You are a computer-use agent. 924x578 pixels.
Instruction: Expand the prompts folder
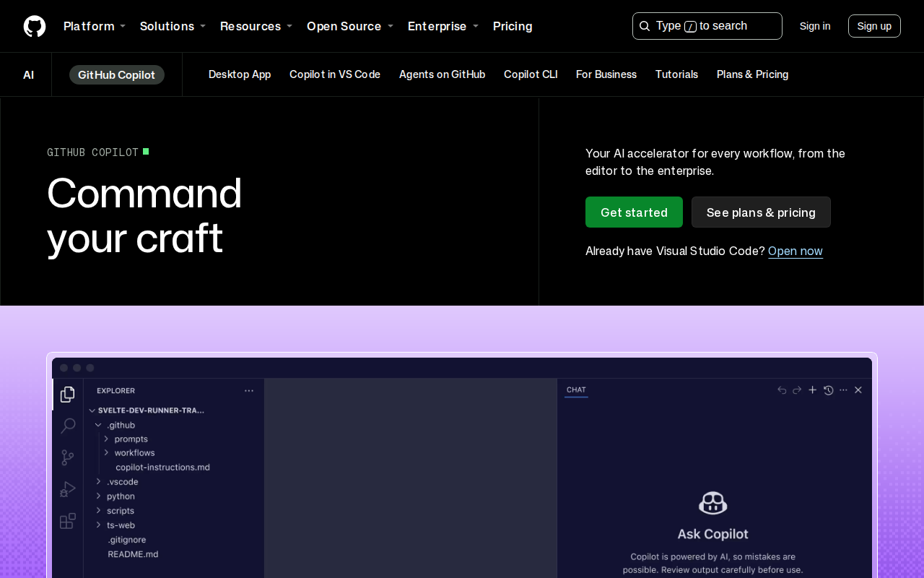pos(126,439)
